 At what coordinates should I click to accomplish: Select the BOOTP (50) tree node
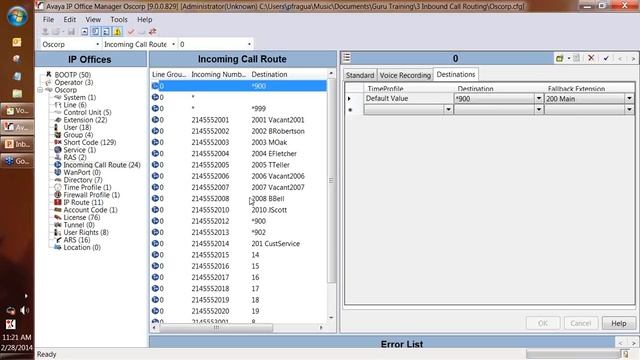[73, 75]
